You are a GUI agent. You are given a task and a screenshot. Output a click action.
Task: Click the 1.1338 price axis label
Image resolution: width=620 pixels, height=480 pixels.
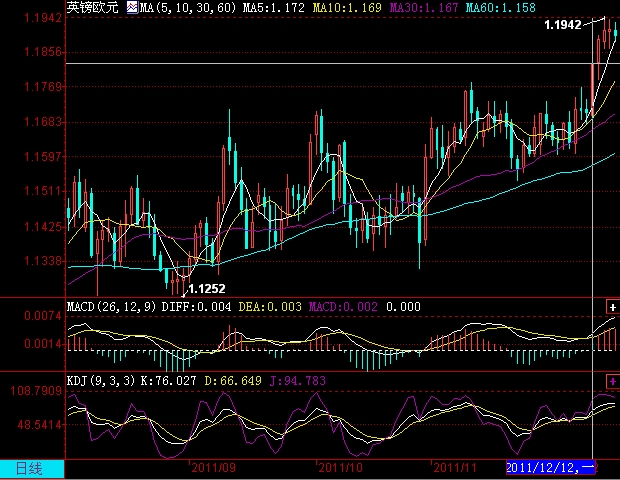43,261
